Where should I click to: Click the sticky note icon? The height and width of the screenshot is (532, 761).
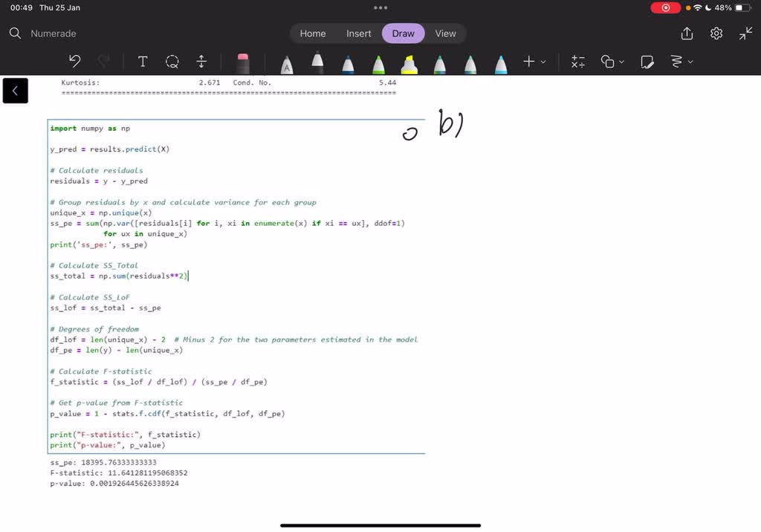click(647, 62)
